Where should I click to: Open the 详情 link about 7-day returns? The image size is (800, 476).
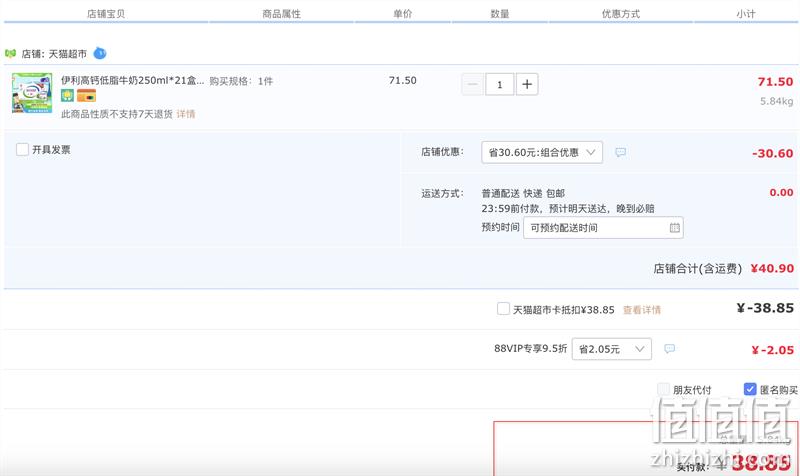click(186, 114)
